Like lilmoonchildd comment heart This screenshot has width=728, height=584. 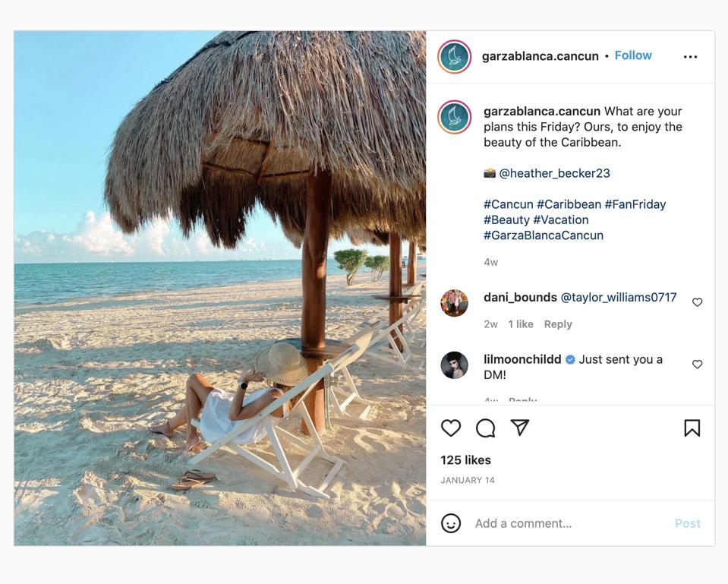tap(697, 365)
